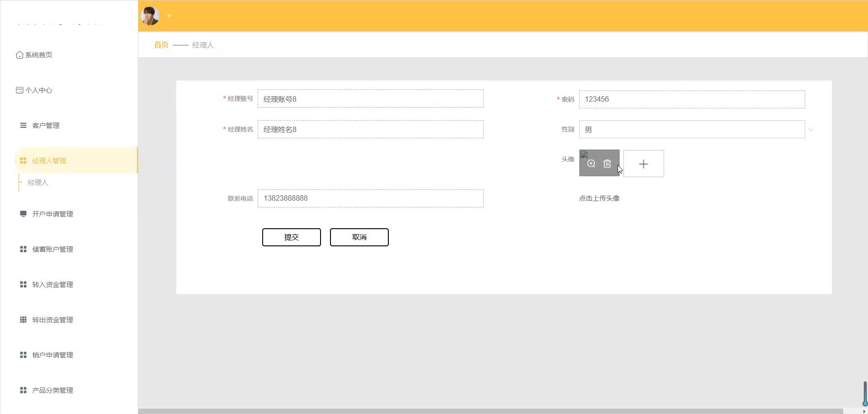This screenshot has width=868, height=414.
Task: Open the 性别 gender dropdown
Action: click(692, 130)
